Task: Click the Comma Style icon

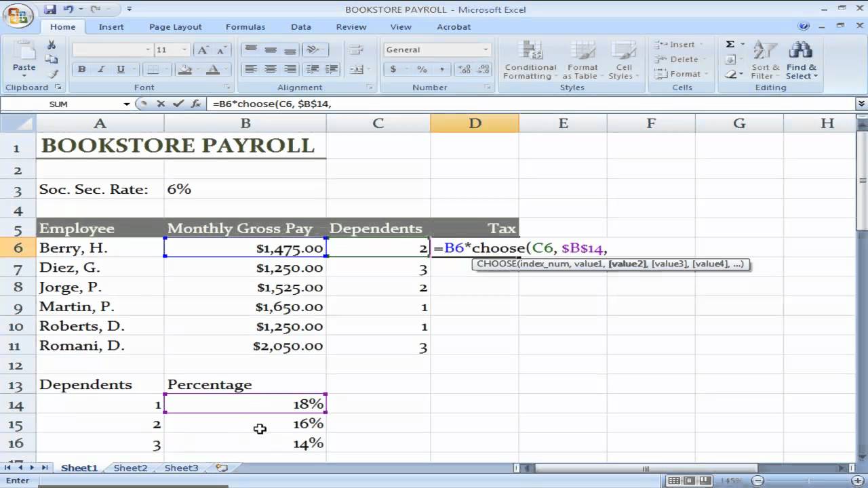Action: click(441, 69)
